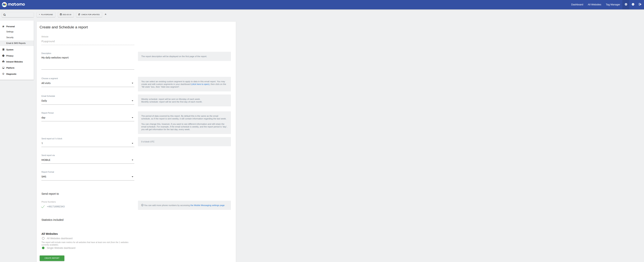Image resolution: width=644 pixels, height=262 pixels.
Task: Click the Matomo logo
Action: (13, 4)
